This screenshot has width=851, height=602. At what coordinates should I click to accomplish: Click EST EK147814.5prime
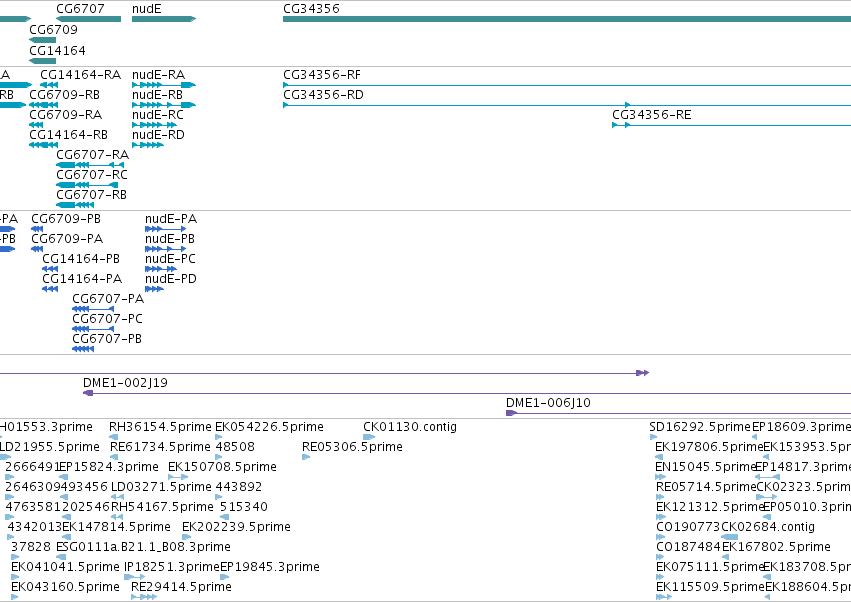[66, 537]
